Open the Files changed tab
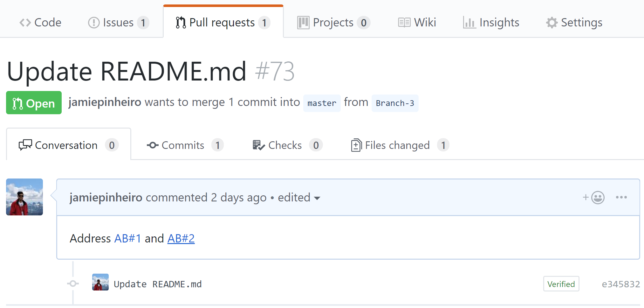 click(x=398, y=145)
